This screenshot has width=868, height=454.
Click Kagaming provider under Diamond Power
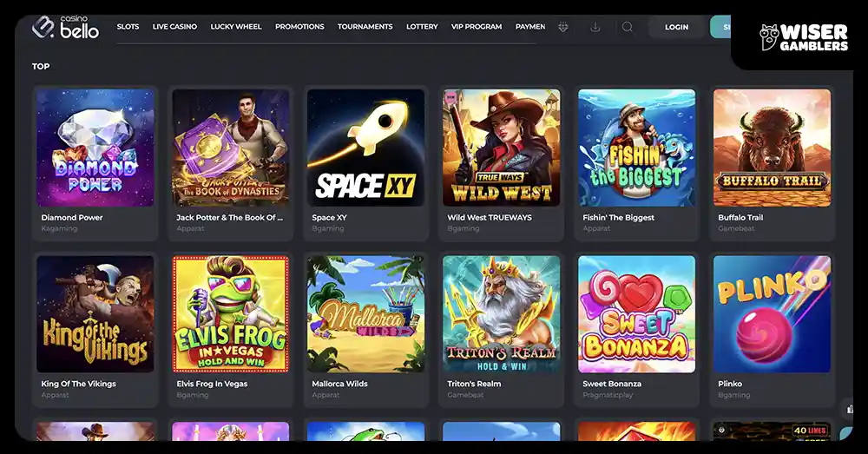59,228
